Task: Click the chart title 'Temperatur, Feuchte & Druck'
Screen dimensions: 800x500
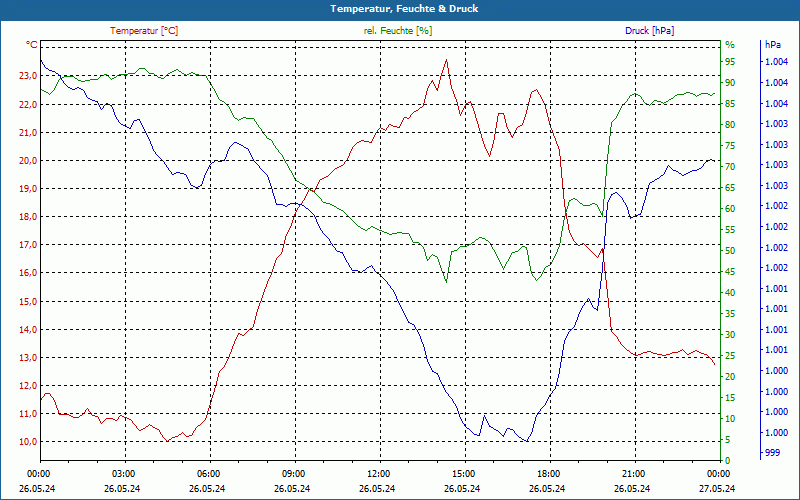Action: 404,9
